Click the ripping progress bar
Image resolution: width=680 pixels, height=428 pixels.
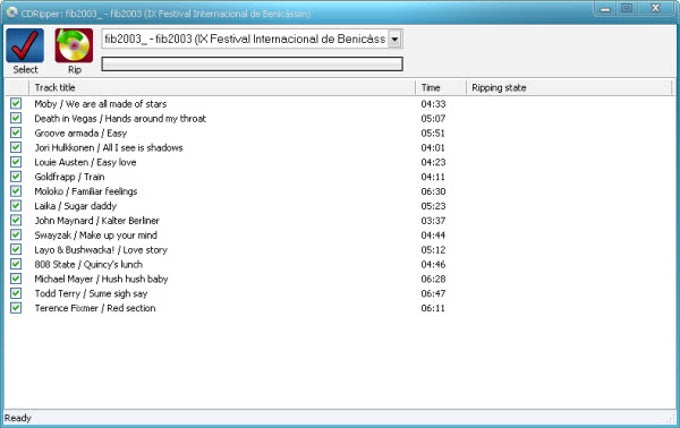(x=252, y=64)
